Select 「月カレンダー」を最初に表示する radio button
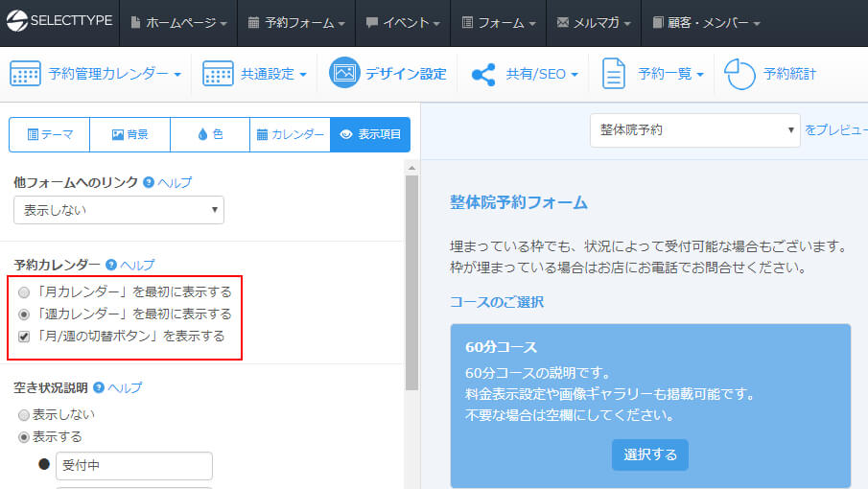This screenshot has width=868, height=489. coord(24,291)
